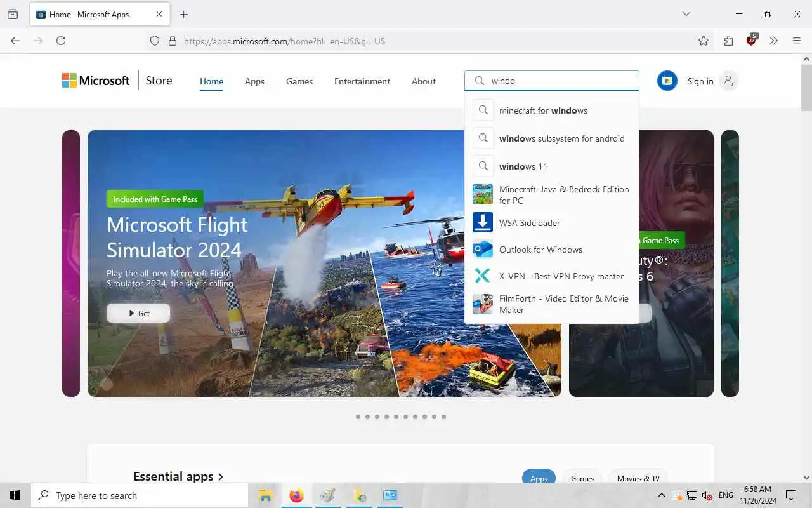Click the Microsoft logo
Viewport: 812px width, 508px height.
tap(96, 81)
